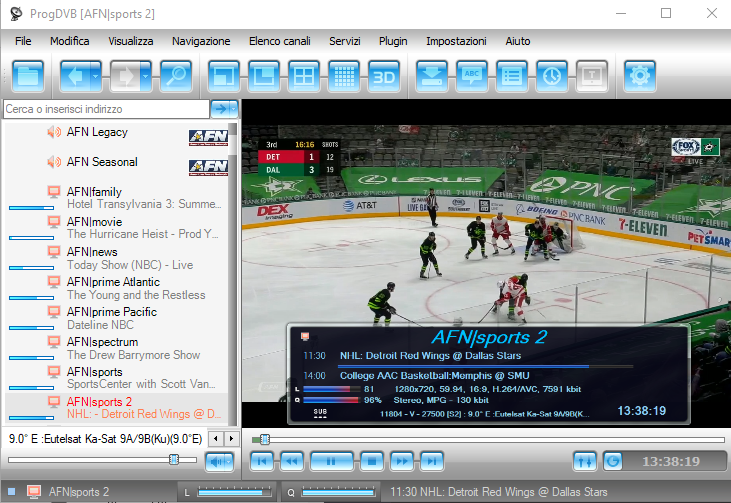Select the AFN|spectrum channel
731x503 pixels.
click(117, 348)
